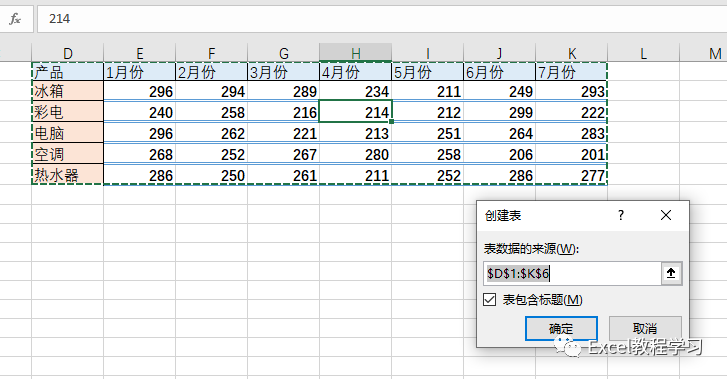Click 空调 3月份 cell value 267
The image size is (727, 379).
284,154
